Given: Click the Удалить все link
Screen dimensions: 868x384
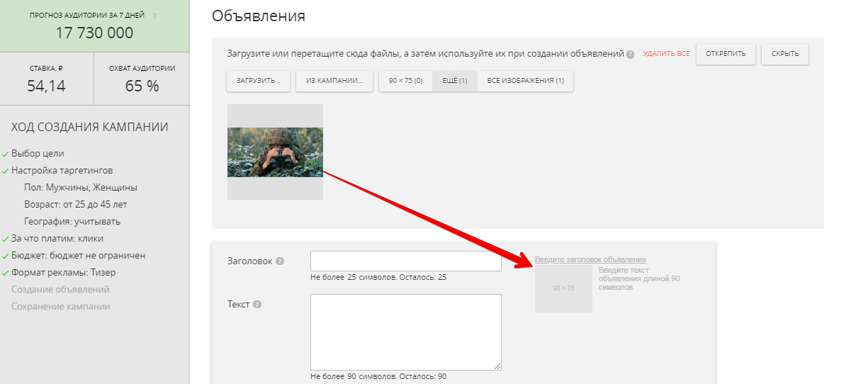Looking at the screenshot, I should (666, 54).
